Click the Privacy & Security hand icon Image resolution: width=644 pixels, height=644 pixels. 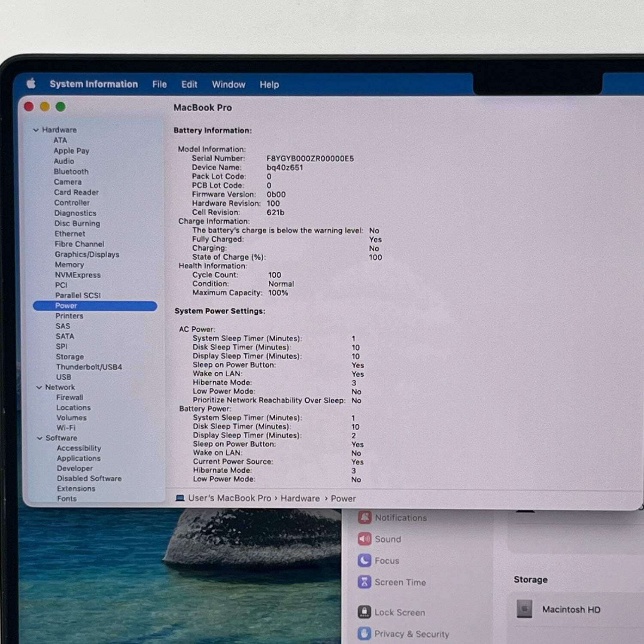tap(365, 633)
